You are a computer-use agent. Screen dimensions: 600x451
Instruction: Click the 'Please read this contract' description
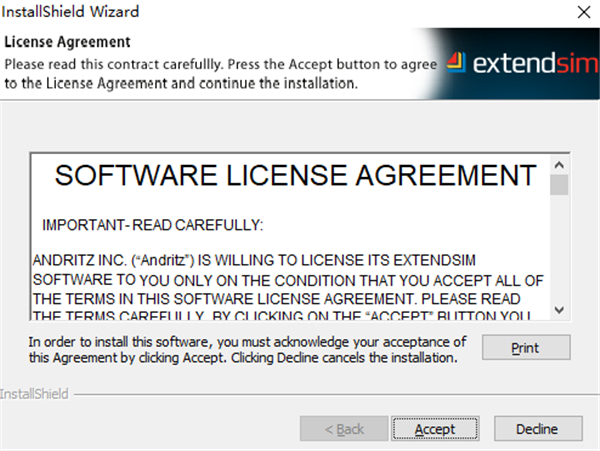(x=220, y=72)
